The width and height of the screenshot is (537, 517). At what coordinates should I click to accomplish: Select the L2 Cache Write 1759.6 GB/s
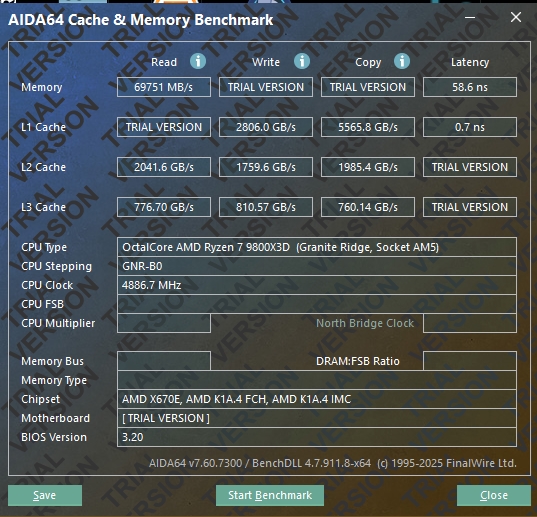(266, 167)
